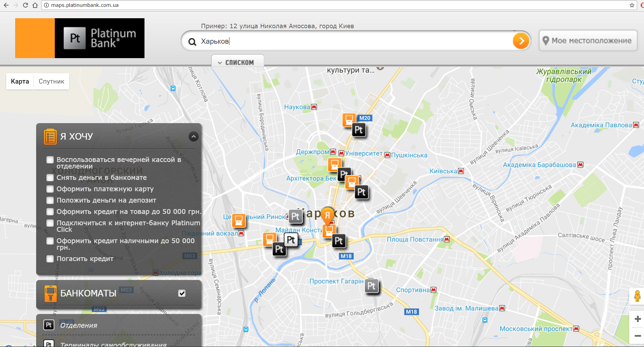Click the Pt icon next to Отделения
Screen dimensions: 644x347
pos(49,325)
